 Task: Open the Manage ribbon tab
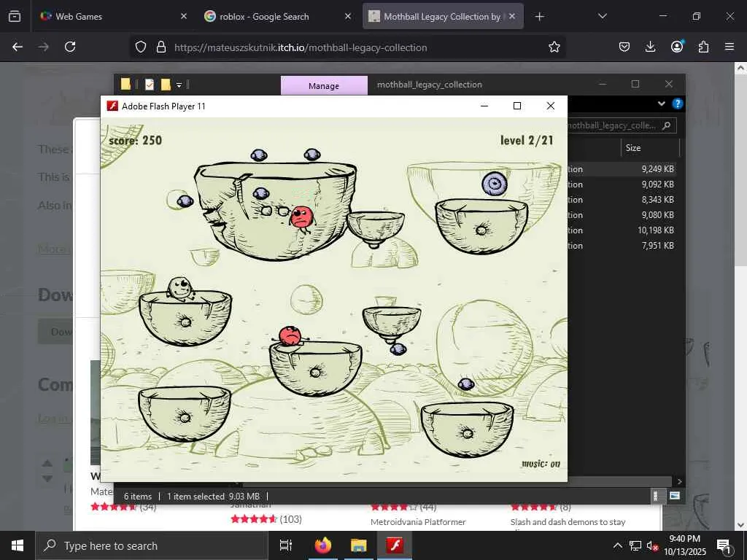[x=324, y=86]
